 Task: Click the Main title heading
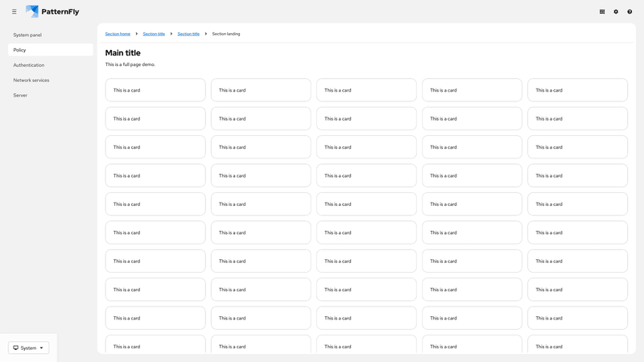(123, 53)
